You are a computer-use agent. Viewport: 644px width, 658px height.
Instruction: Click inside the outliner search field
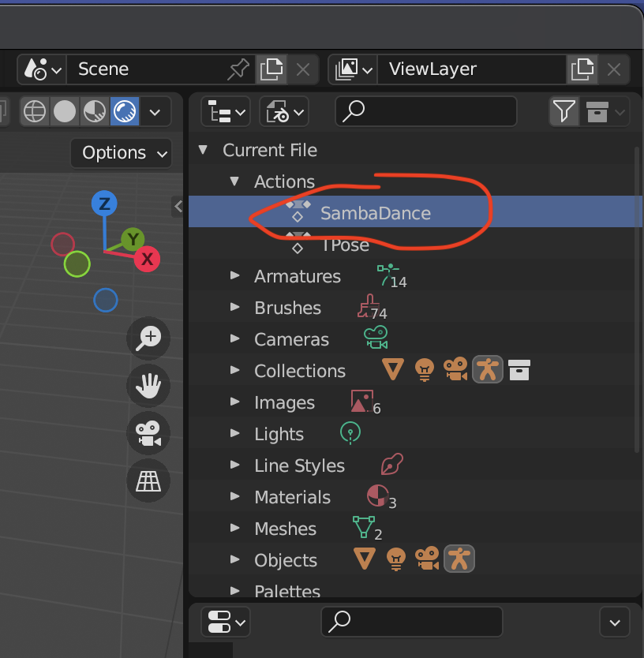426,111
